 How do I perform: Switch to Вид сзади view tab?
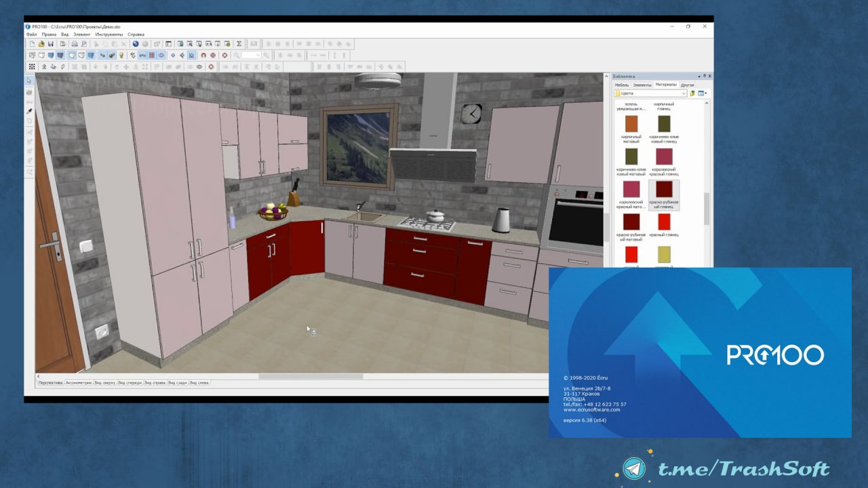(x=178, y=383)
